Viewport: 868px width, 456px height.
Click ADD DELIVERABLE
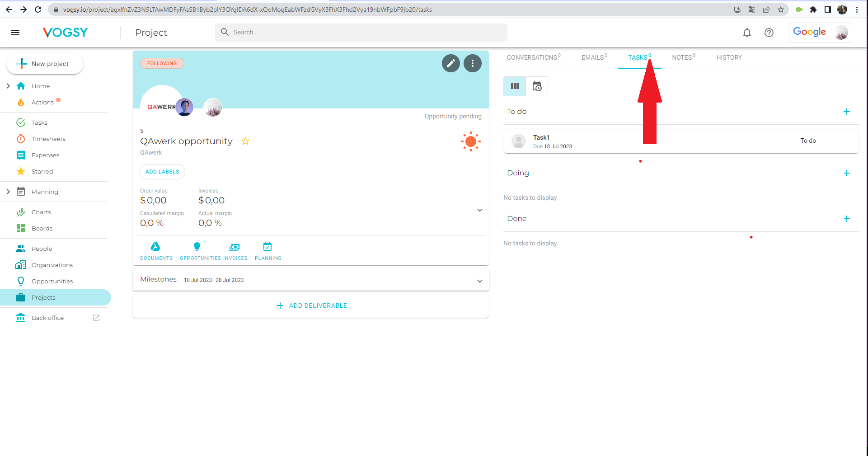click(x=311, y=306)
